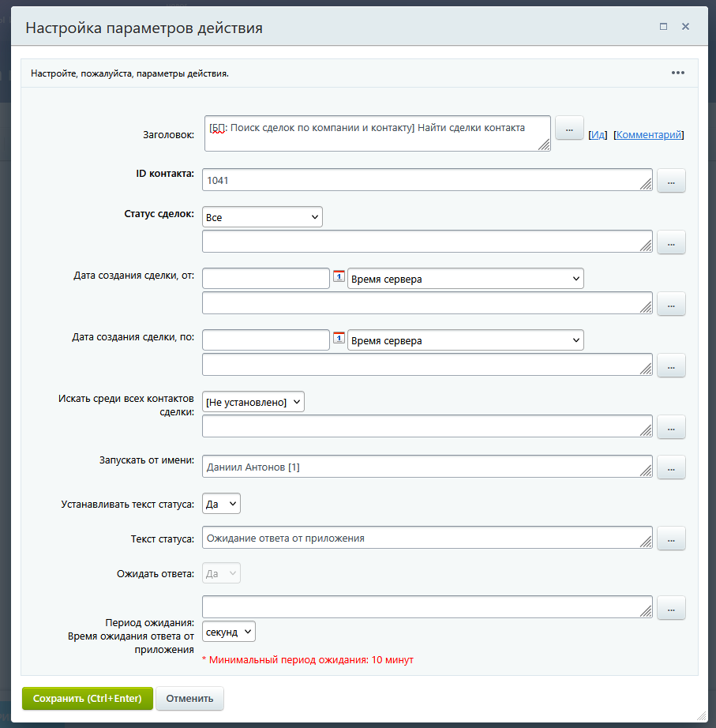Click ellipsis button next to Заголовок field
Image resolution: width=716 pixels, height=728 pixels.
tap(569, 128)
